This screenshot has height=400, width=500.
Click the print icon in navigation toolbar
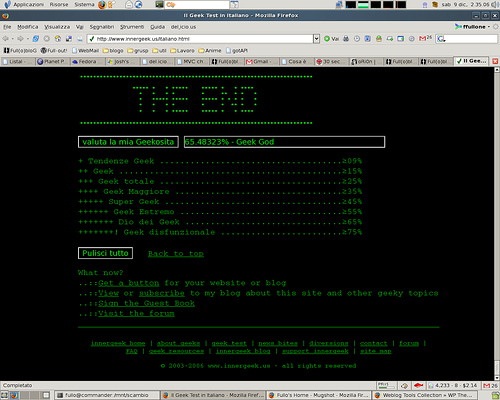[x=346, y=39]
